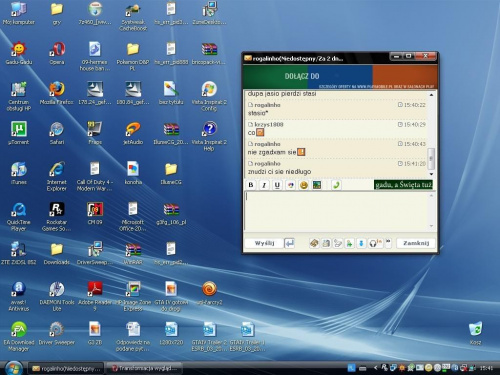Image resolution: width=500 pixels, height=375 pixels.
Task: Select the rogalinho taskbar button
Action: pos(66,368)
